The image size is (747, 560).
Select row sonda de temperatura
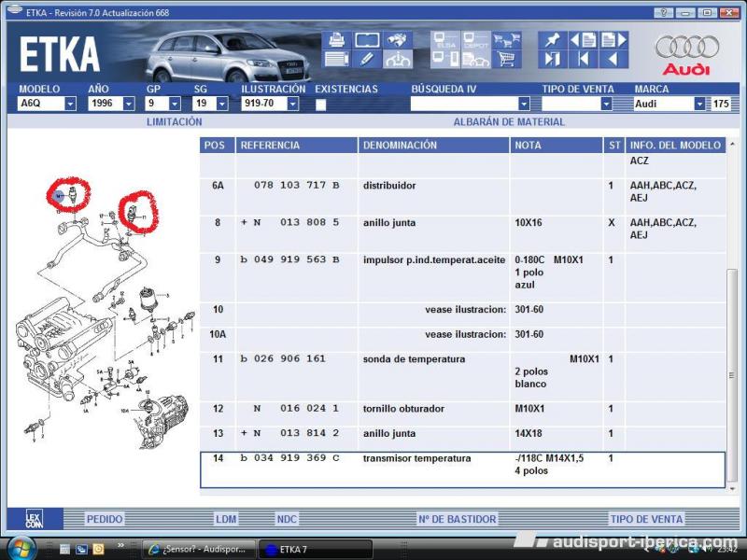462,377
